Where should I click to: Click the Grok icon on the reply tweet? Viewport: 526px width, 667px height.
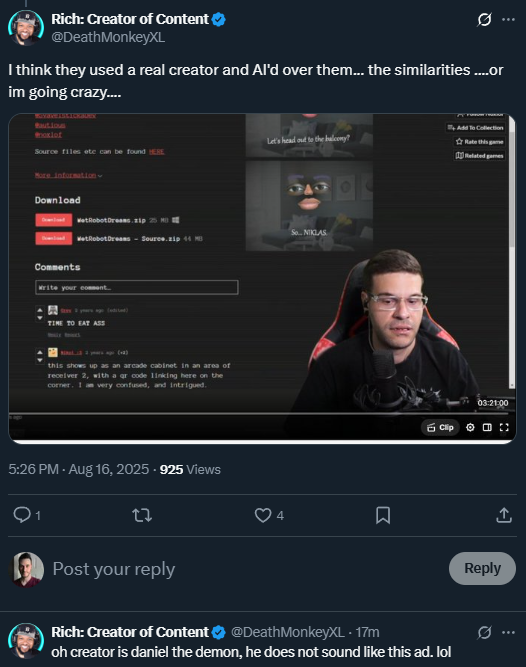[x=484, y=633]
